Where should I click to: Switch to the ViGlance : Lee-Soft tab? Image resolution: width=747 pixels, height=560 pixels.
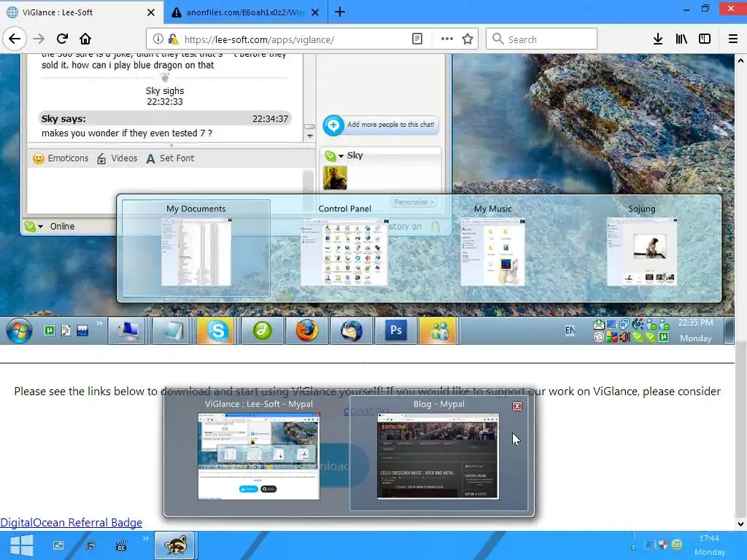point(82,12)
